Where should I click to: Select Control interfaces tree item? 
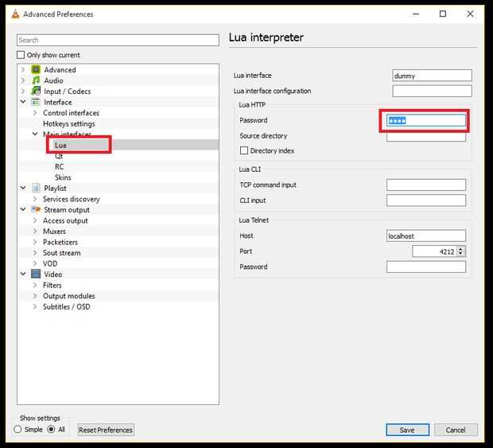[71, 113]
